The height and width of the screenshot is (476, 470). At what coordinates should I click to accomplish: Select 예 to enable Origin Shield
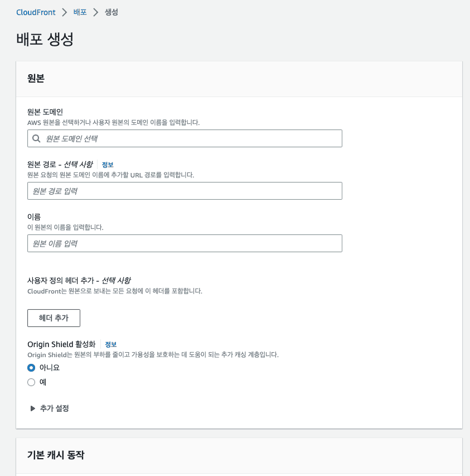[31, 382]
